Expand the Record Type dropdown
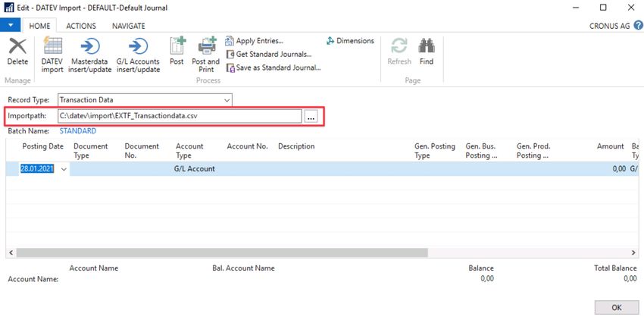This screenshot has height=320, width=644. point(227,100)
